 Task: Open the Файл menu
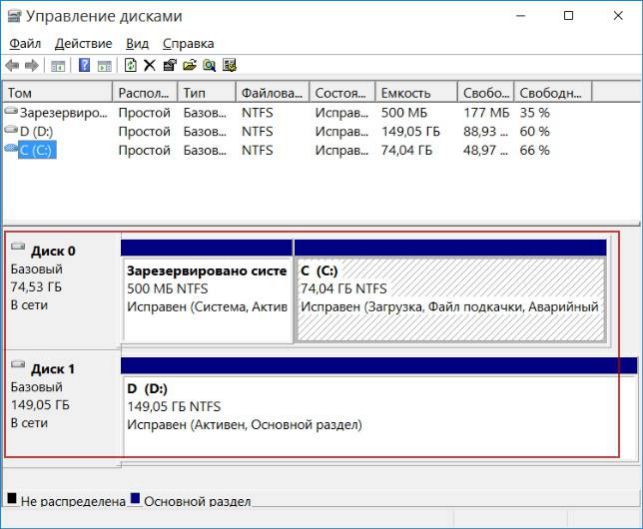(25, 43)
